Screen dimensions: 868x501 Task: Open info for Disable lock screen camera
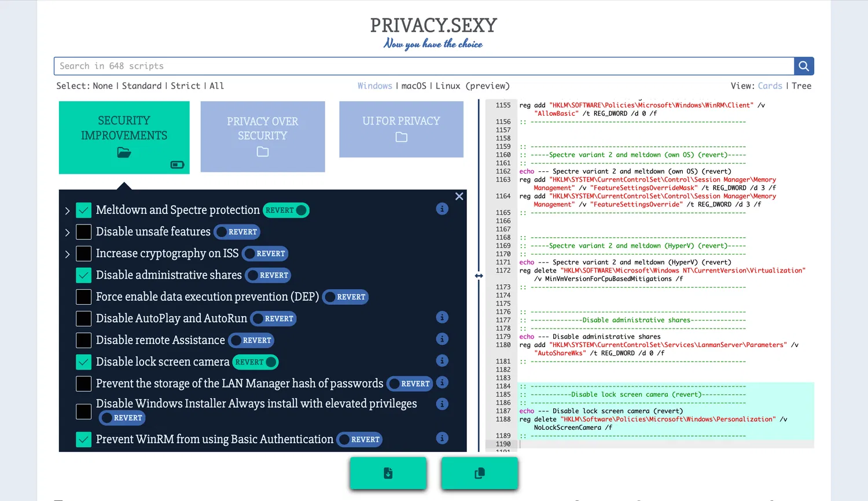click(442, 360)
